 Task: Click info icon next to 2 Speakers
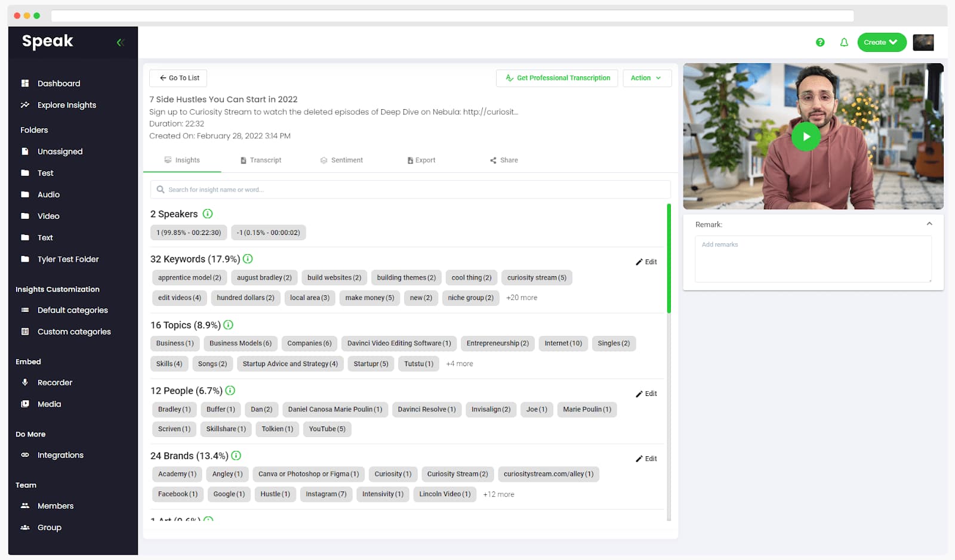(x=208, y=214)
